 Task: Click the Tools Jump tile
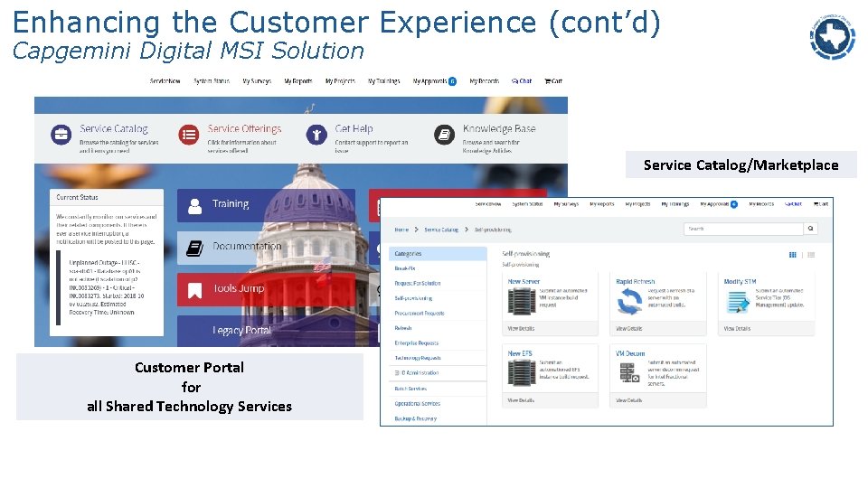point(266,289)
